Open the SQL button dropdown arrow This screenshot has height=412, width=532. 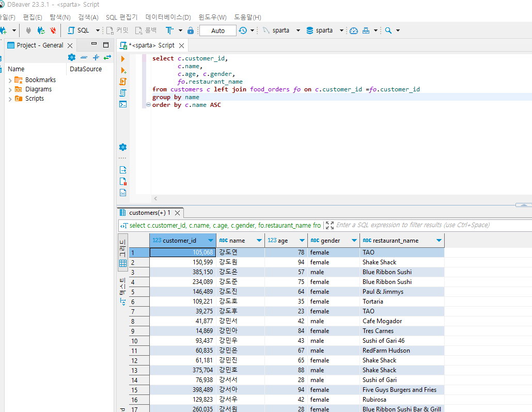98,30
